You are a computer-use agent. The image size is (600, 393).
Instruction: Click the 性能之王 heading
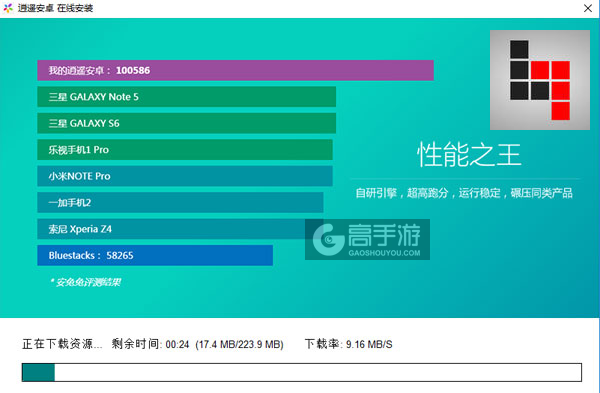469,155
